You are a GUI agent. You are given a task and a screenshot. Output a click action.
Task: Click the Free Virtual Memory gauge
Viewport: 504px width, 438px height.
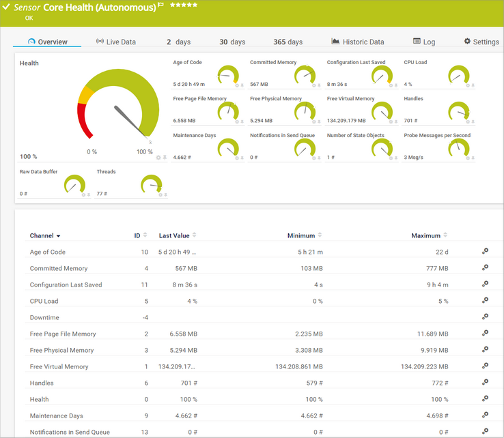[380, 111]
